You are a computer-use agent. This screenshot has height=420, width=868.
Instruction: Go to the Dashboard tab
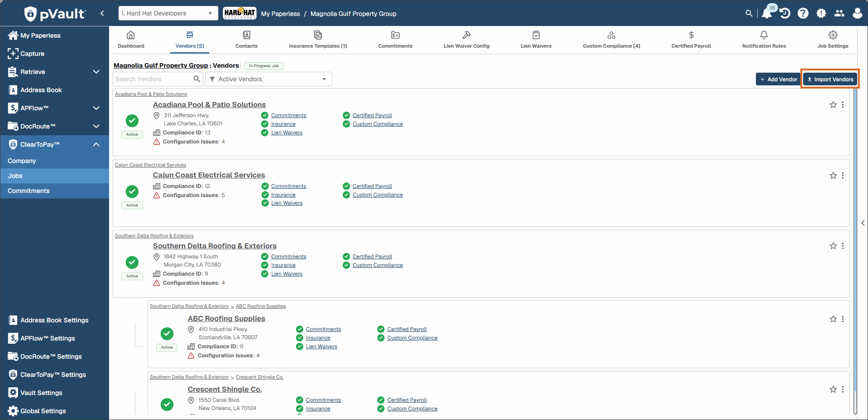tap(131, 40)
